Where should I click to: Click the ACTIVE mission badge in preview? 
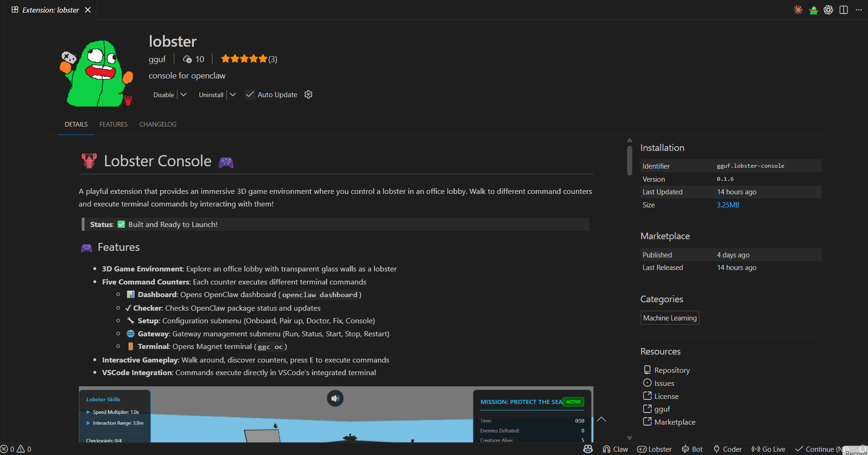(573, 402)
